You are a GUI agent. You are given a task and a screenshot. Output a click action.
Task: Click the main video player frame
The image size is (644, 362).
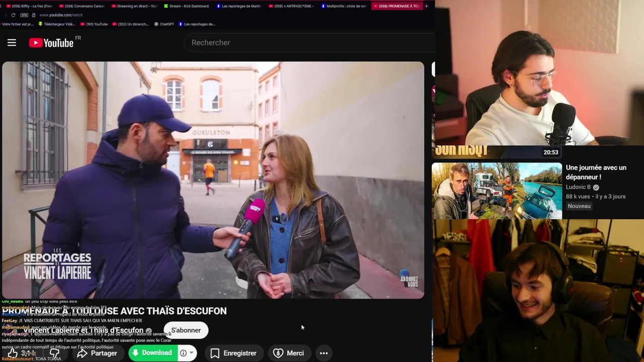pos(213,180)
